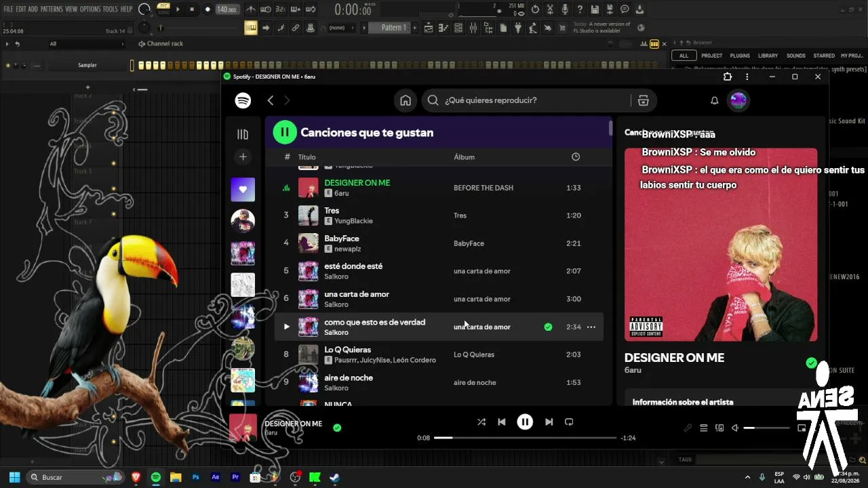Toggle shuffle in the Spotify player
The width and height of the screenshot is (868, 488).
[x=481, y=422]
